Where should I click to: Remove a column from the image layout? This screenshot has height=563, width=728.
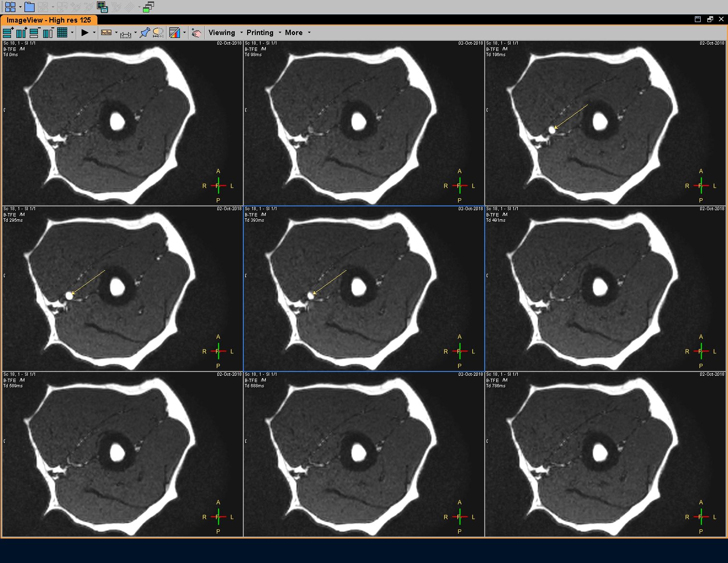pyautogui.click(x=48, y=33)
